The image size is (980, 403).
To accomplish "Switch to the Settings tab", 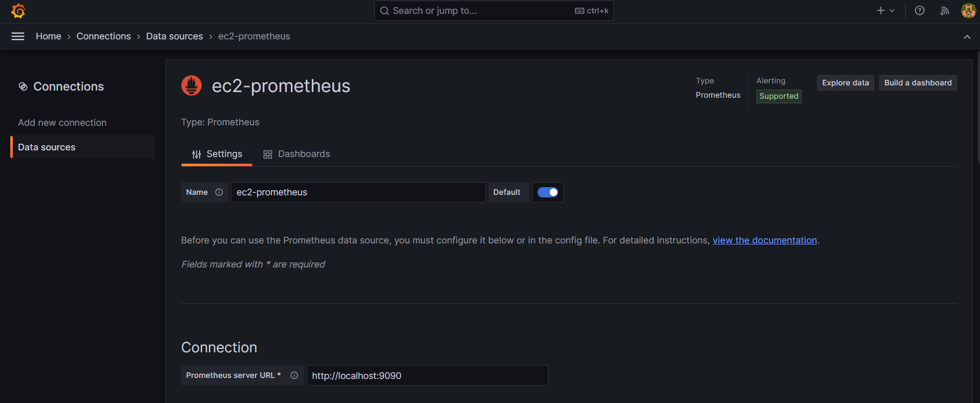I will [x=217, y=154].
